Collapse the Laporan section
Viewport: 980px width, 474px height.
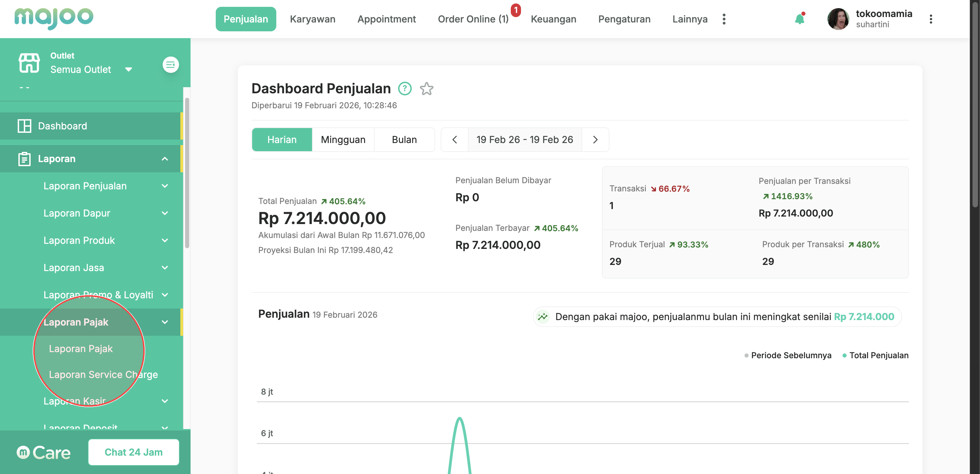[x=164, y=159]
